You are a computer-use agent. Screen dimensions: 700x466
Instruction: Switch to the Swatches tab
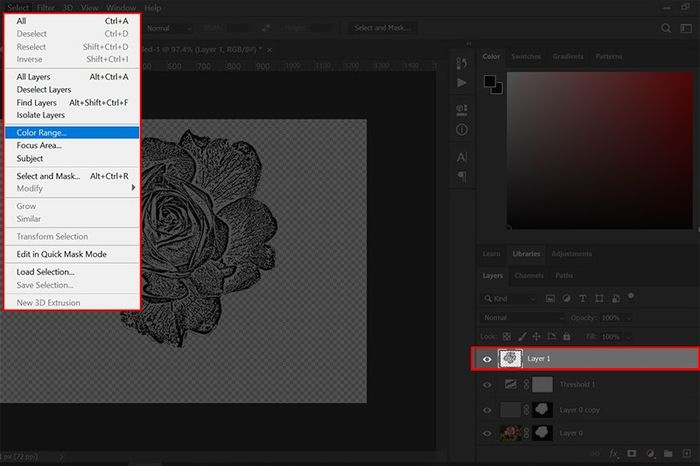coord(526,56)
